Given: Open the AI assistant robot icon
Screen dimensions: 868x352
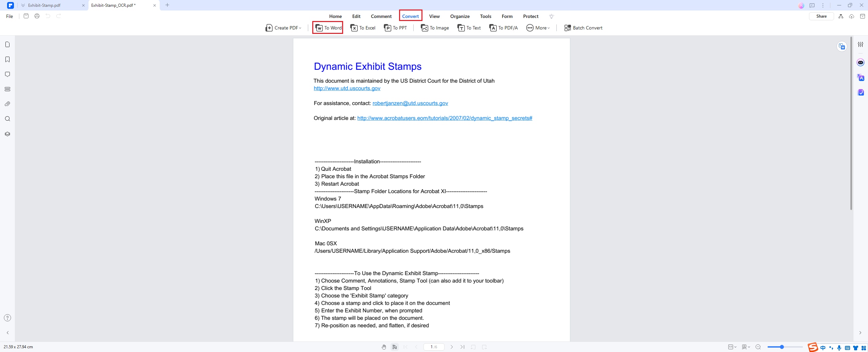Looking at the screenshot, I should pos(861,62).
